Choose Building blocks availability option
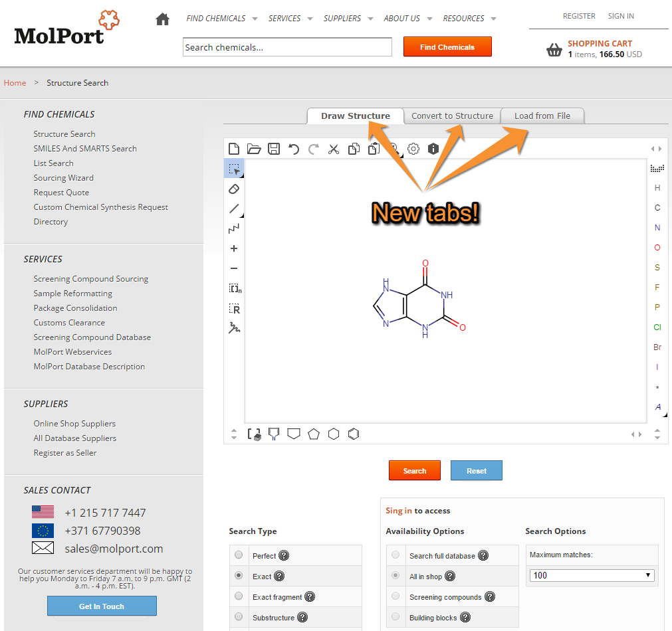The width and height of the screenshot is (672, 631). click(395, 617)
